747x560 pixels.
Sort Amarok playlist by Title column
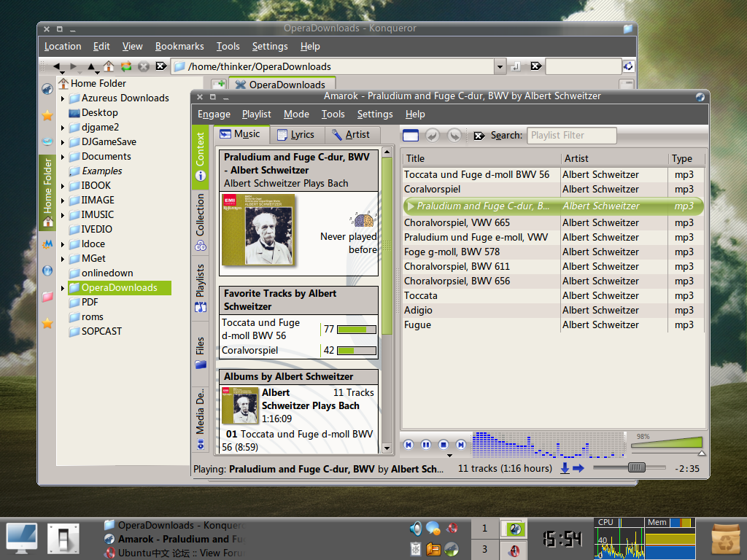point(481,158)
